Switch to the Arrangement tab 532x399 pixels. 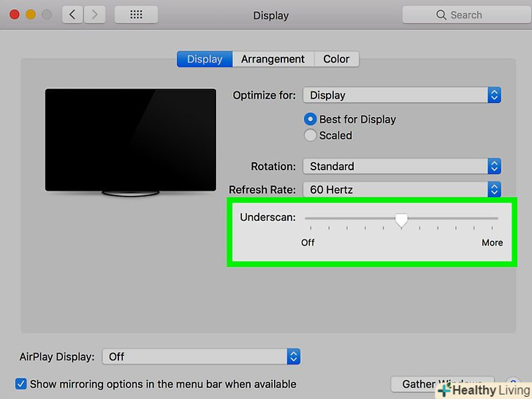pyautogui.click(x=273, y=59)
